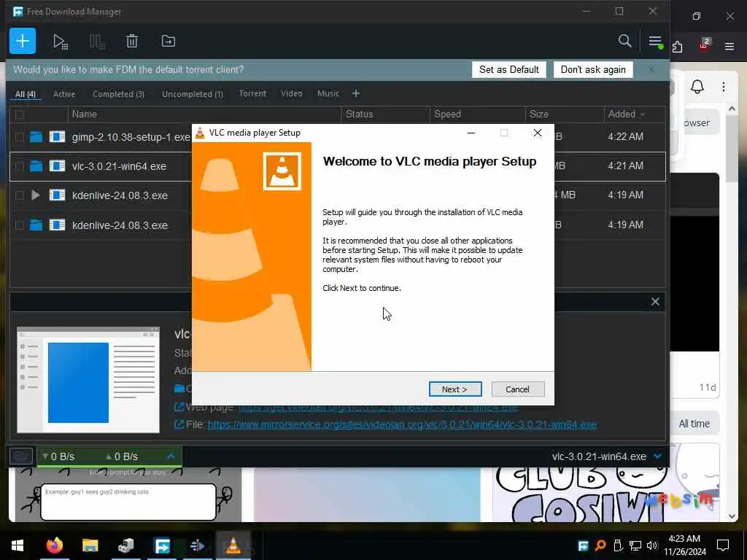Open folder for vlc-3.0.21-win64.exe row

pos(36,166)
